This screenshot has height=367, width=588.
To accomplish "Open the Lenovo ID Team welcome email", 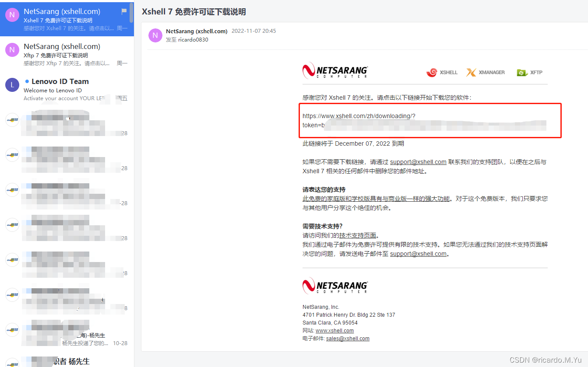I will coord(67,89).
